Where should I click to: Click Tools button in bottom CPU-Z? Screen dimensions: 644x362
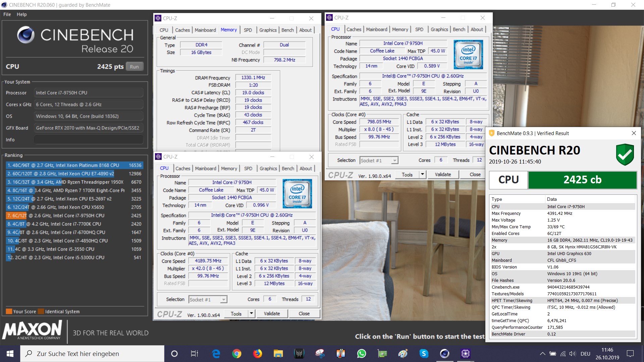(236, 313)
